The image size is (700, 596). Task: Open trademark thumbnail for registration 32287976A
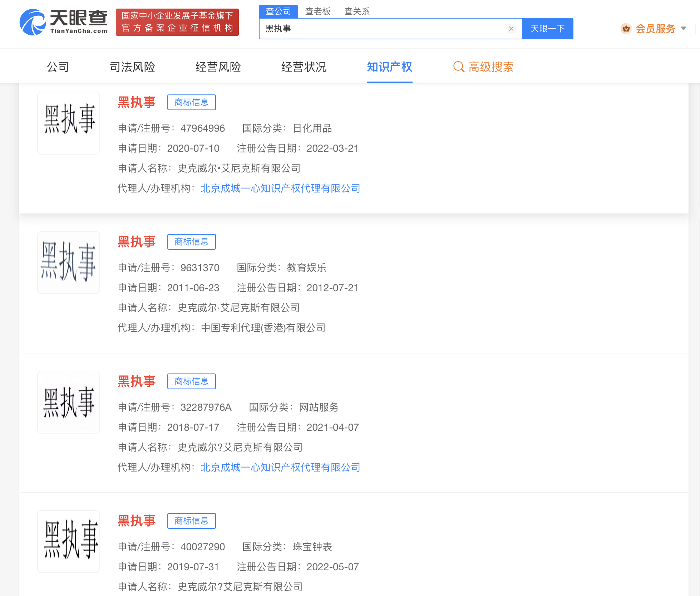(x=69, y=402)
